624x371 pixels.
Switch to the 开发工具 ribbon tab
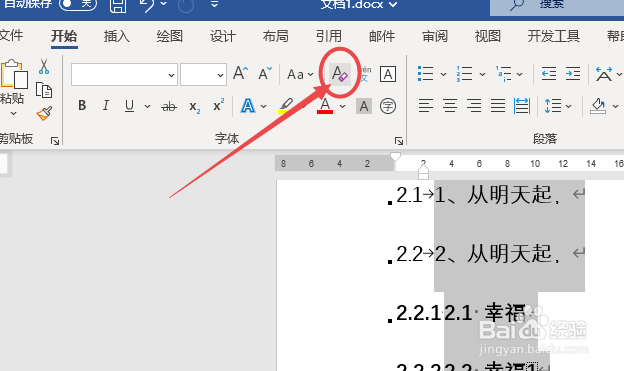point(554,36)
